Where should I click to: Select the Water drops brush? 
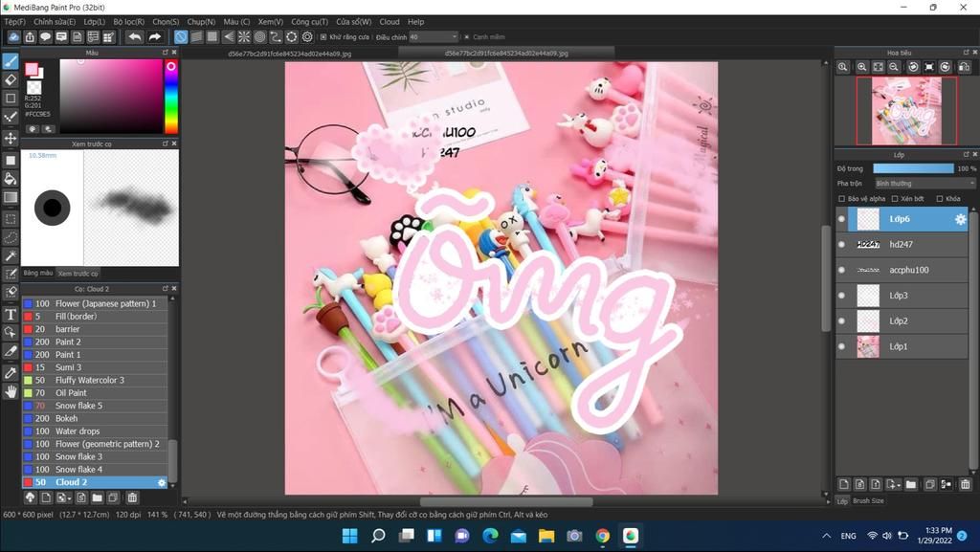coord(95,431)
